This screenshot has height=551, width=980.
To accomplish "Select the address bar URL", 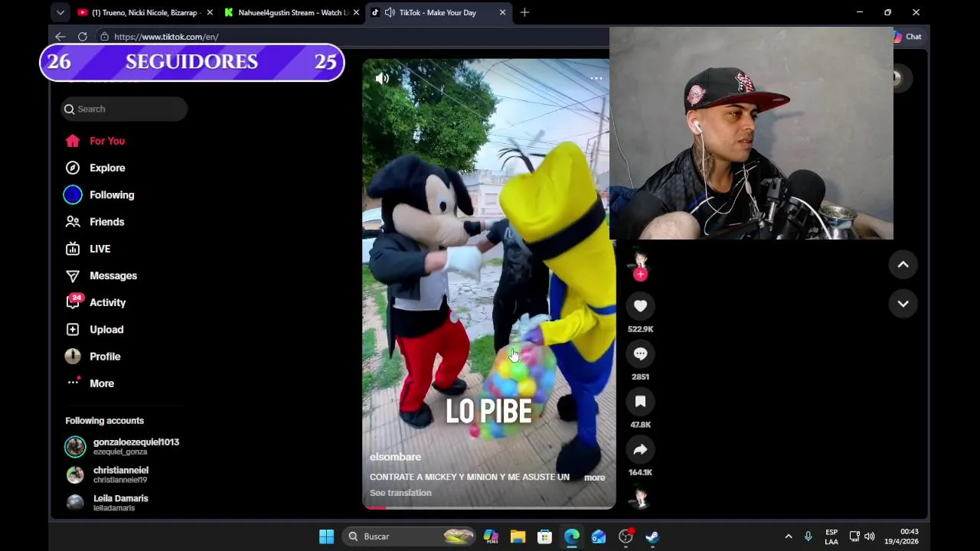I will click(166, 37).
